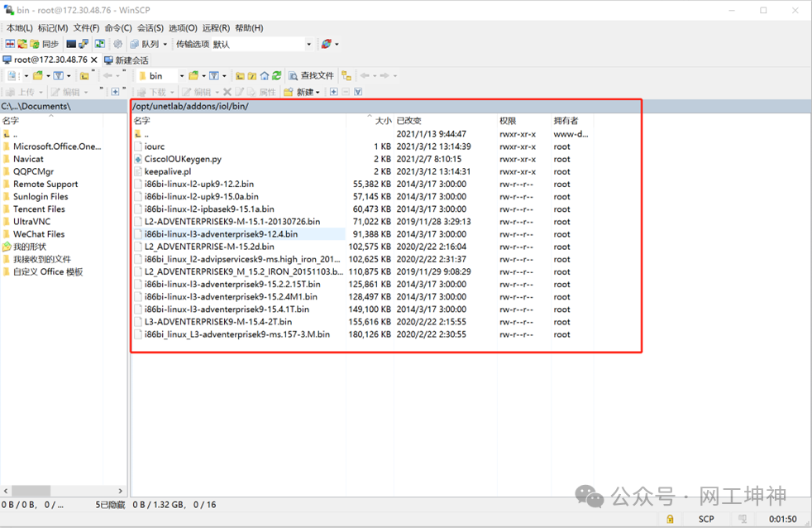Go to local parent directory icon
Image resolution: width=812 pixels, height=528 pixels.
click(x=84, y=76)
